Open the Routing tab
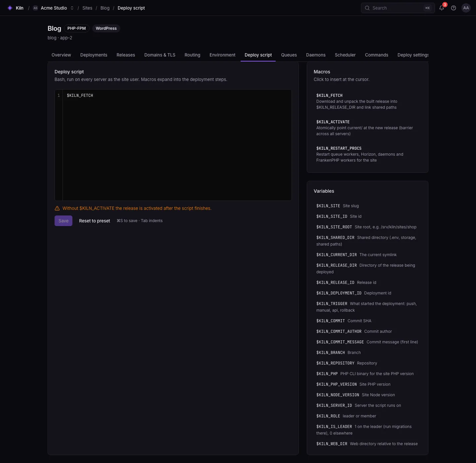The height and width of the screenshot is (463, 476). click(192, 55)
